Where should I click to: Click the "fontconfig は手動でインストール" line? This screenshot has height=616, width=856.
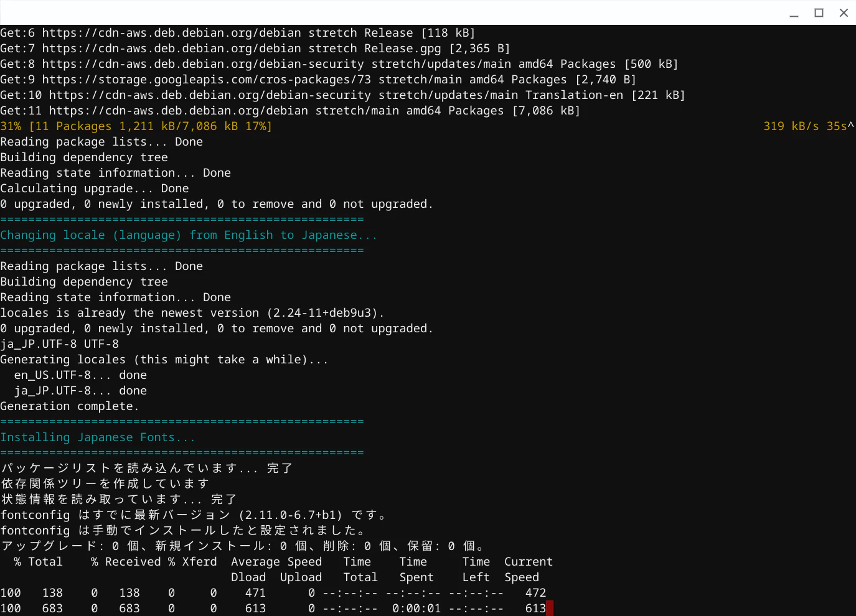183,531
